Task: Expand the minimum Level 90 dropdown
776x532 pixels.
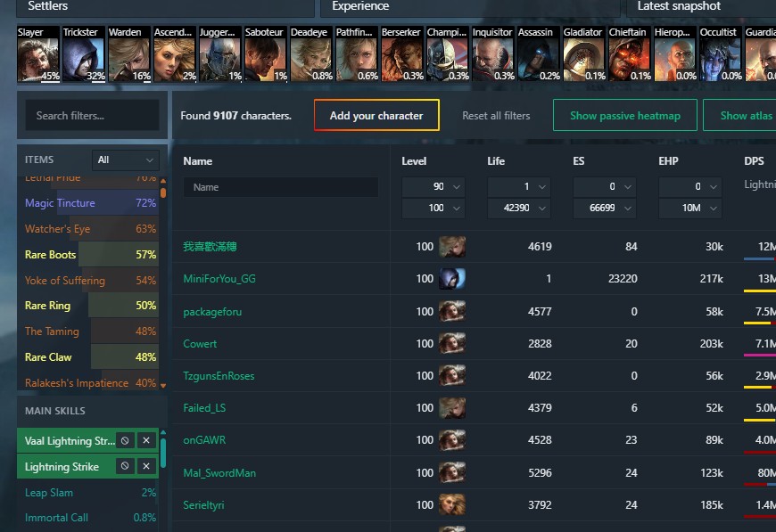Action: (x=433, y=187)
